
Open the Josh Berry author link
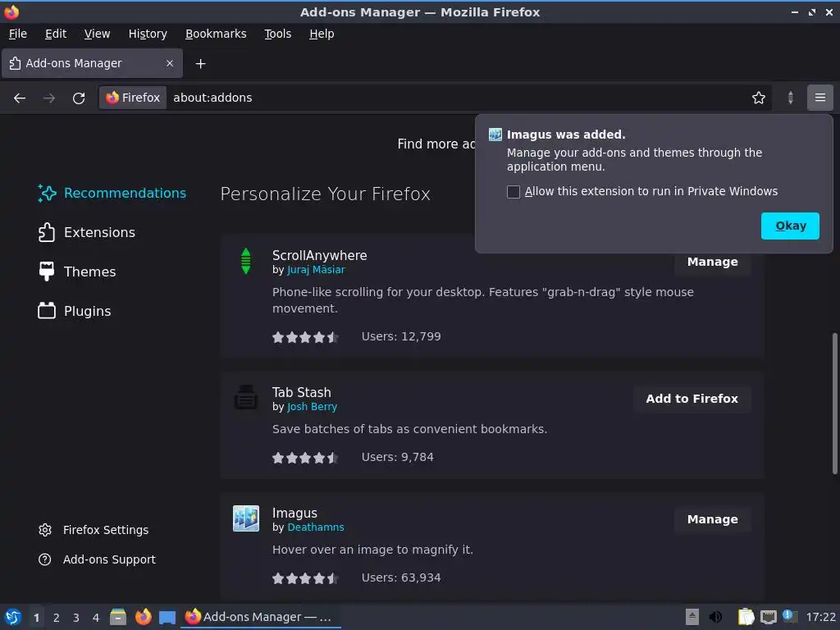coord(313,407)
